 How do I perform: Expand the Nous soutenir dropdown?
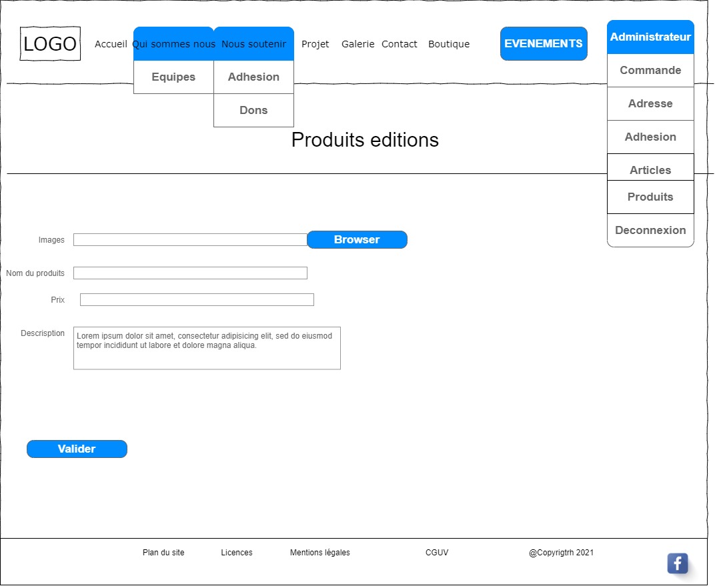(253, 44)
